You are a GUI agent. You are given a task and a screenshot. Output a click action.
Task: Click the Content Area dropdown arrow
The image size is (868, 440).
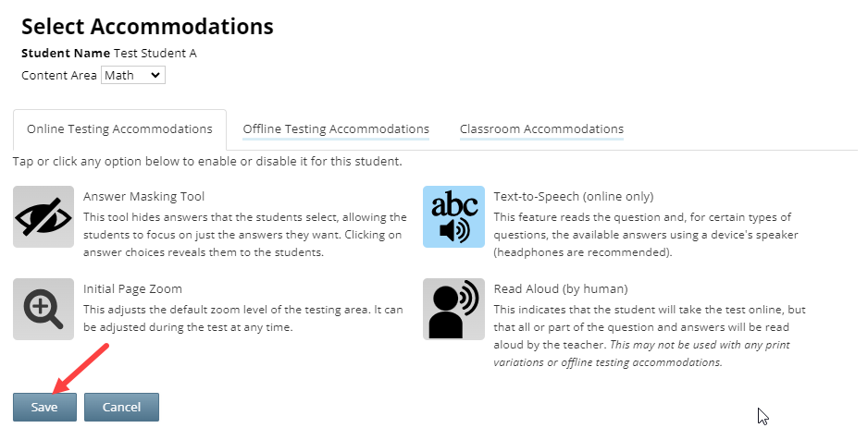155,75
